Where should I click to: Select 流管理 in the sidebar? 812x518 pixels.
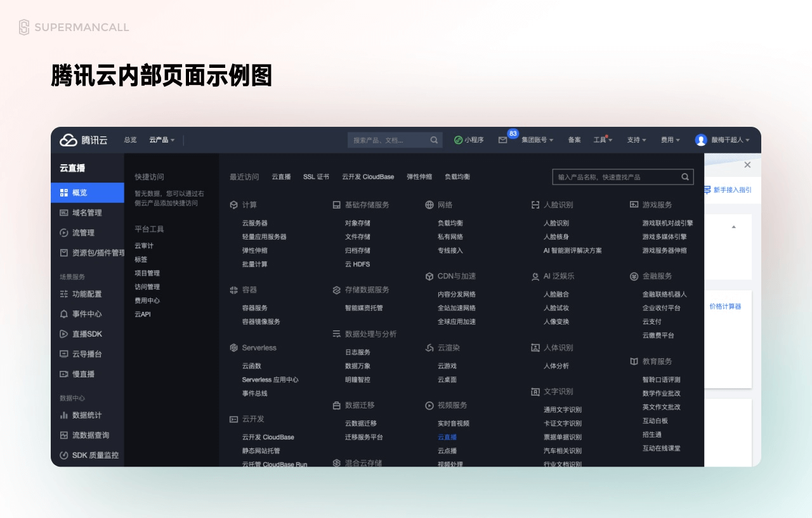[x=88, y=233]
